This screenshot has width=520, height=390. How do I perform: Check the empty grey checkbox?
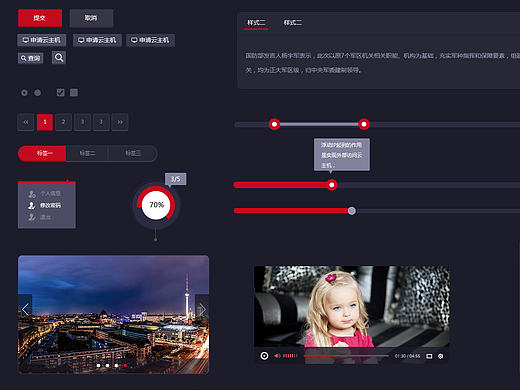click(x=74, y=92)
